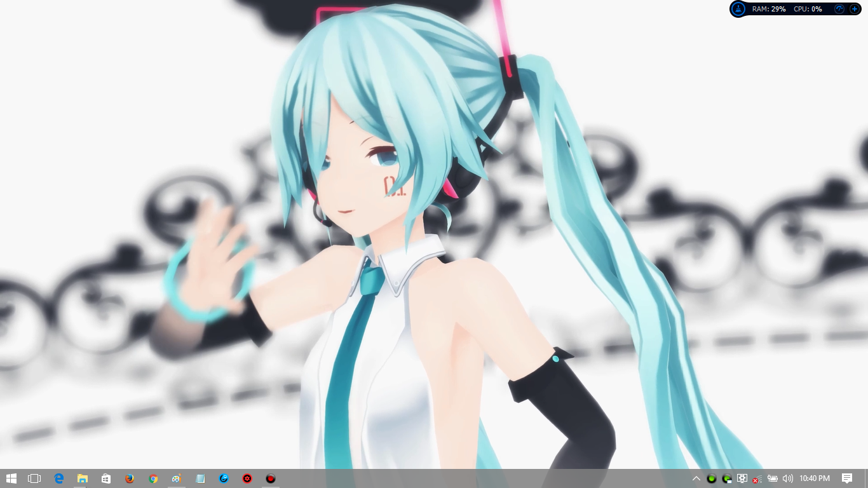Open the Windows Start menu
This screenshot has width=868, height=488.
[11, 478]
